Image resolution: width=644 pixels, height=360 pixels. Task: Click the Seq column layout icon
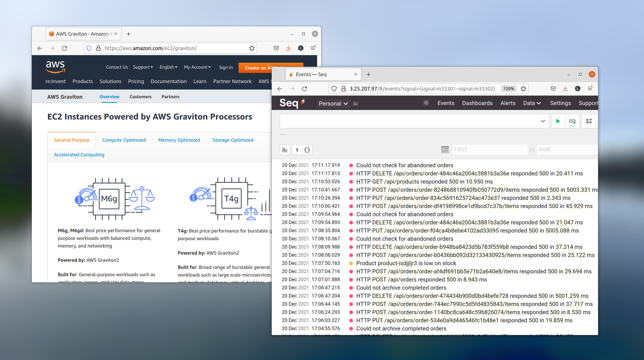(589, 121)
